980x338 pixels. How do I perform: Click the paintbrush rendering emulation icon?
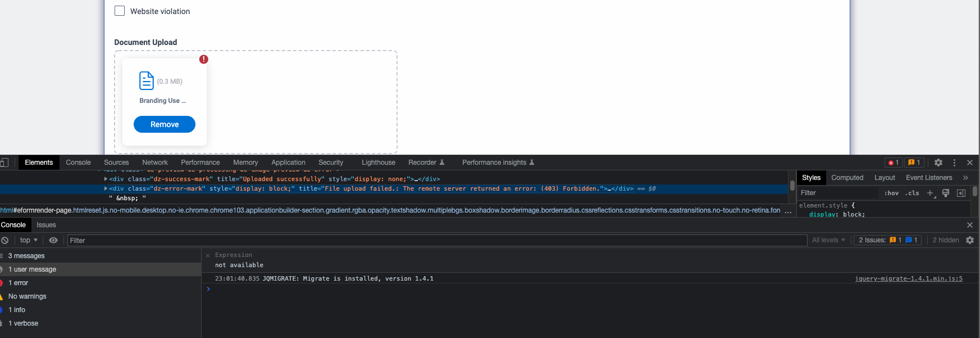946,193
